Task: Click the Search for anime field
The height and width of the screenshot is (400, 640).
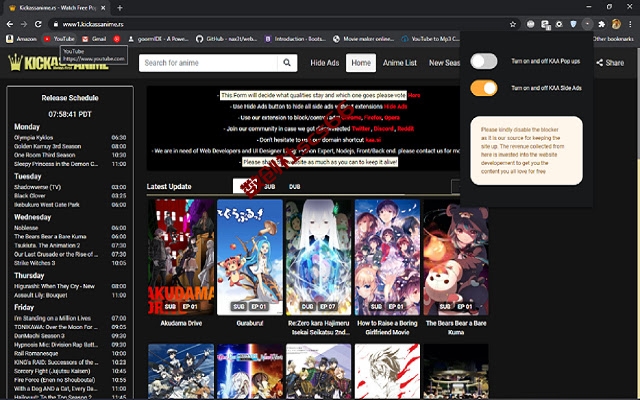Action: click(x=208, y=63)
